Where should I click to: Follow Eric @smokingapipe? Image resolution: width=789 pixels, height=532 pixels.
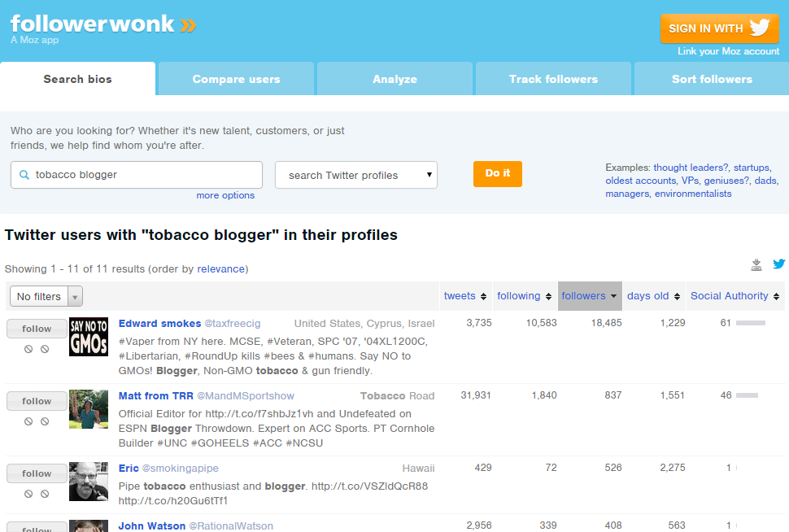(37, 473)
